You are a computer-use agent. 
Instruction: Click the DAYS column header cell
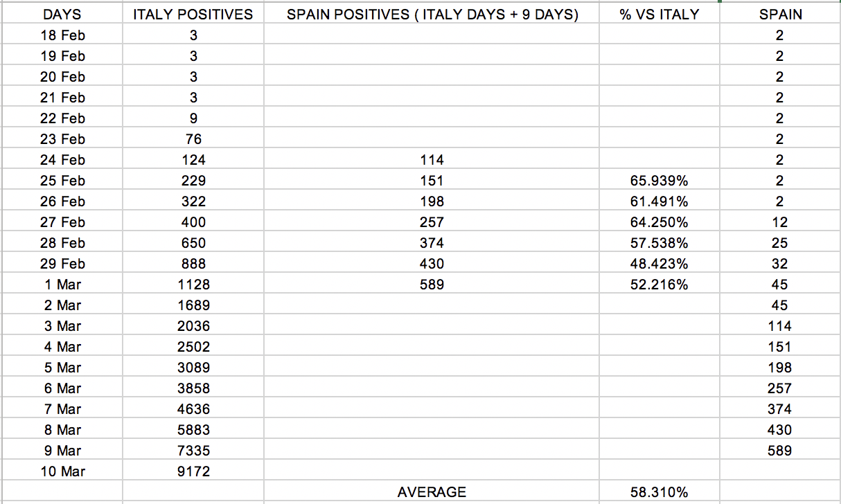click(62, 15)
